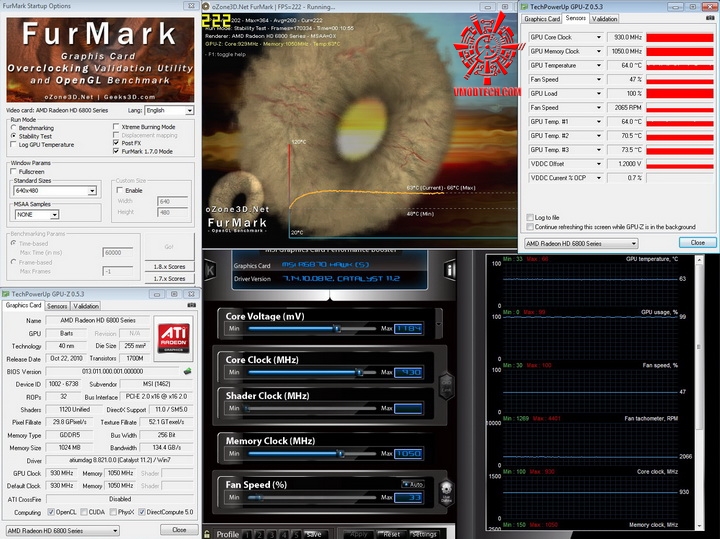Image resolution: width=720 pixels, height=539 pixels.
Task: Click Close in GPU-Z Graphics Card window
Action: (x=179, y=530)
